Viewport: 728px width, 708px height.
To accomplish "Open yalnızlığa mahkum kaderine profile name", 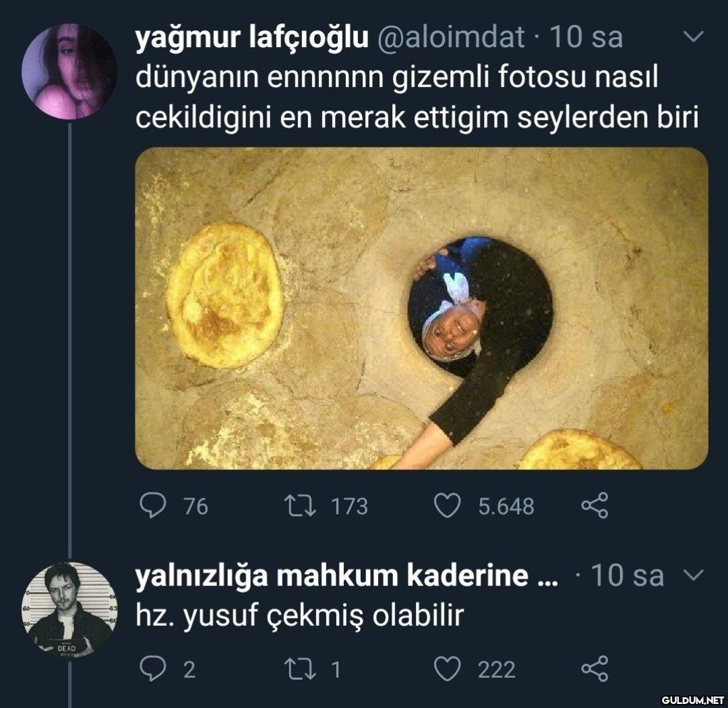I will click(347, 576).
